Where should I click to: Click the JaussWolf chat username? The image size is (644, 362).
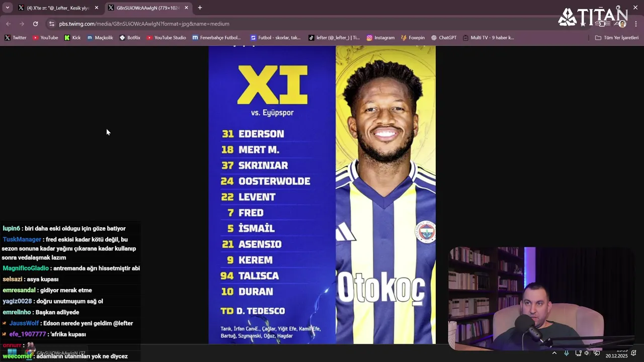(24, 323)
